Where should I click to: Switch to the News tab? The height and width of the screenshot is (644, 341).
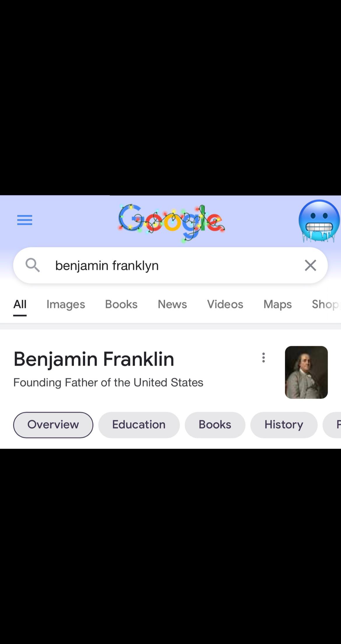(x=172, y=304)
